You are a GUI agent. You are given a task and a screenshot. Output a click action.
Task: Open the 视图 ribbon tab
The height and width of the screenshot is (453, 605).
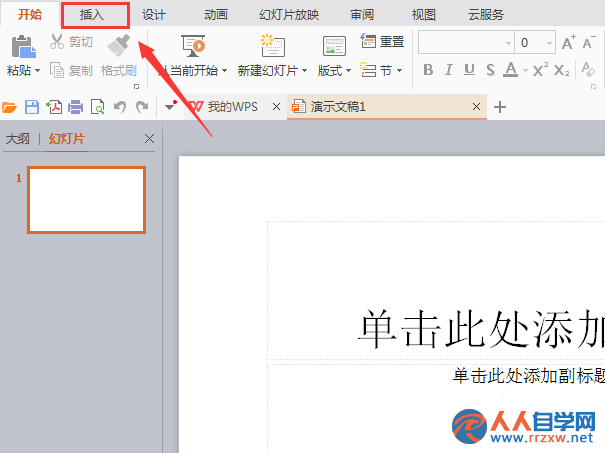click(424, 15)
